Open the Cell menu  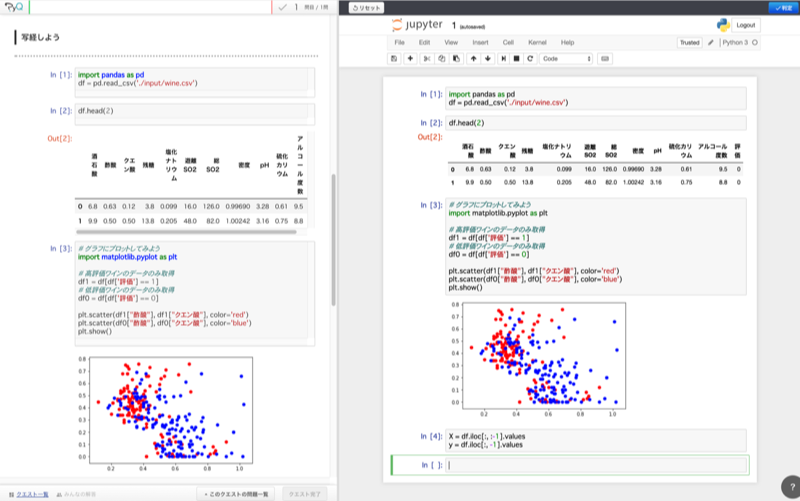coord(508,43)
